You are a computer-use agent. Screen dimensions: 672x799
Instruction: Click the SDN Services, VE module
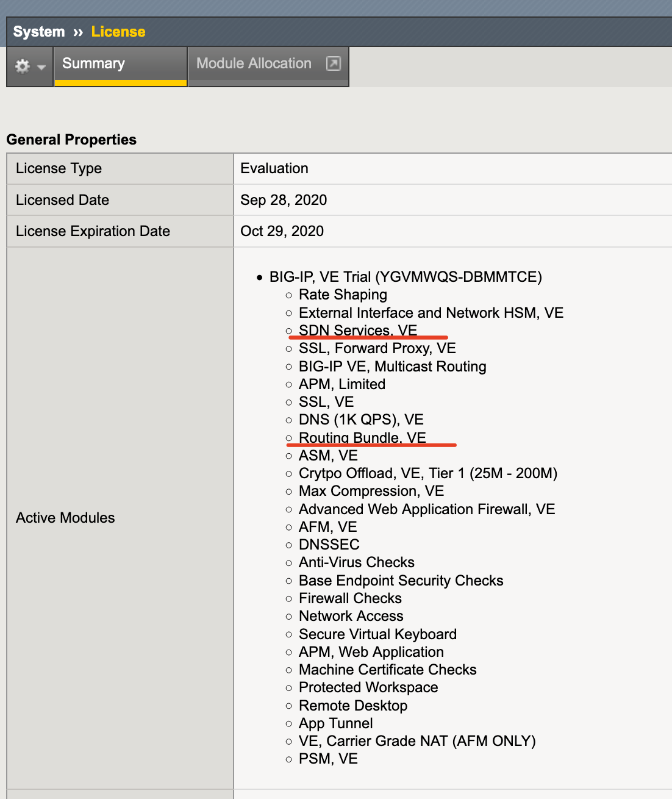pyautogui.click(x=358, y=331)
